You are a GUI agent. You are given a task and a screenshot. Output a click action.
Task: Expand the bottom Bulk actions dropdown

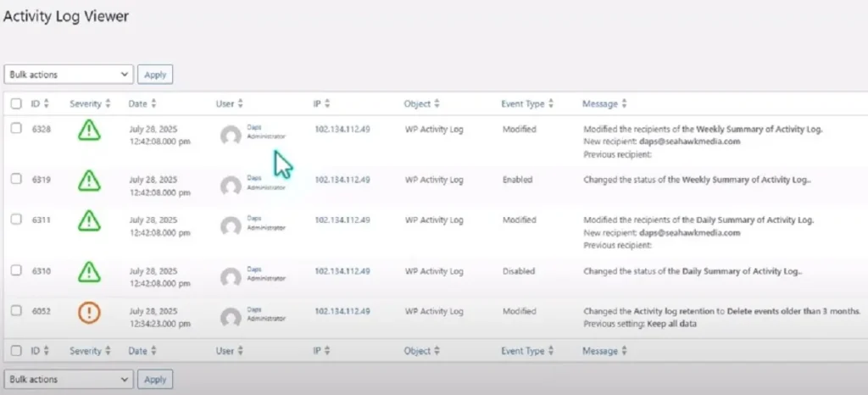(69, 378)
